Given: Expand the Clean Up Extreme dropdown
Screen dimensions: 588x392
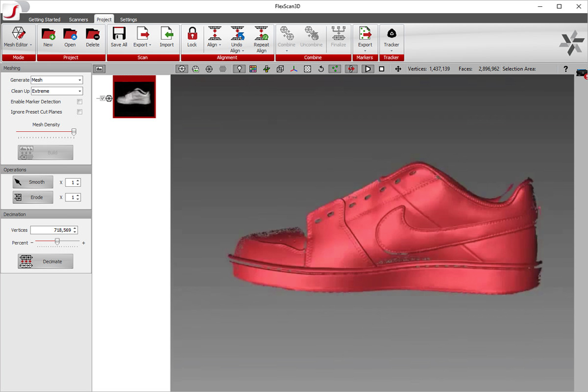Looking at the screenshot, I should [x=79, y=91].
